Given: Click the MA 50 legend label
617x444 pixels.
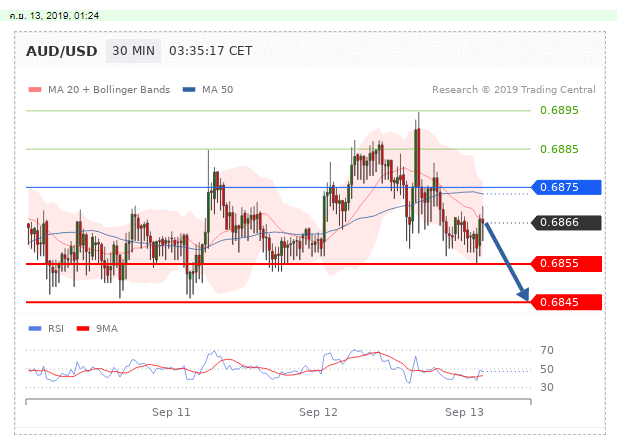Looking at the screenshot, I should 218,90.
